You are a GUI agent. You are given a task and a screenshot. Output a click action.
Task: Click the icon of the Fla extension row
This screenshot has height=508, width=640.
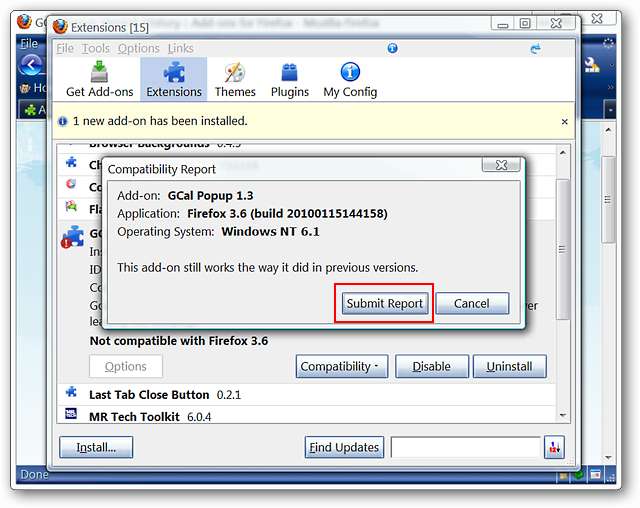(x=71, y=206)
